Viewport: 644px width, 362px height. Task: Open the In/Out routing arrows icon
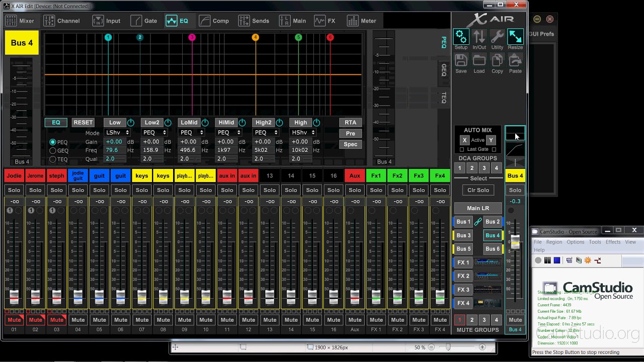coord(479,36)
